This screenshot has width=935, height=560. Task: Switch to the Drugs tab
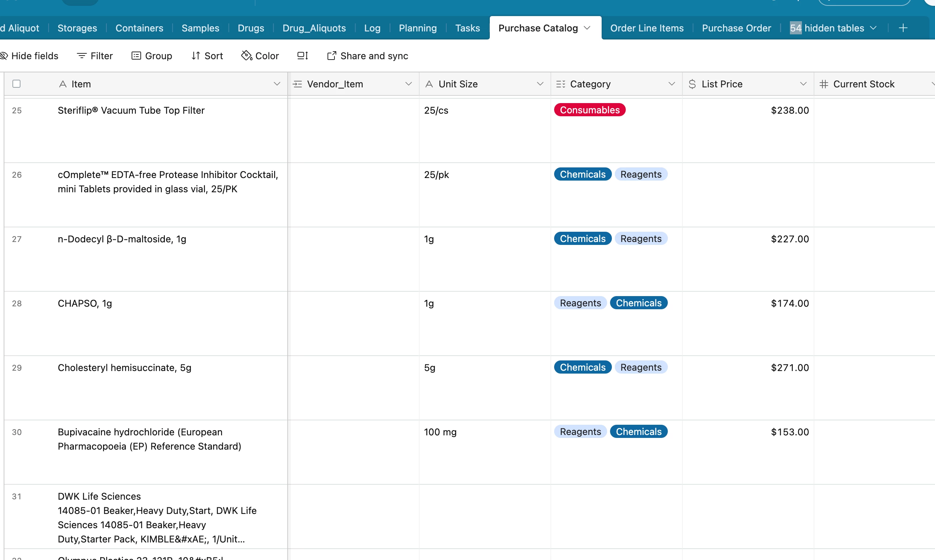(x=251, y=28)
